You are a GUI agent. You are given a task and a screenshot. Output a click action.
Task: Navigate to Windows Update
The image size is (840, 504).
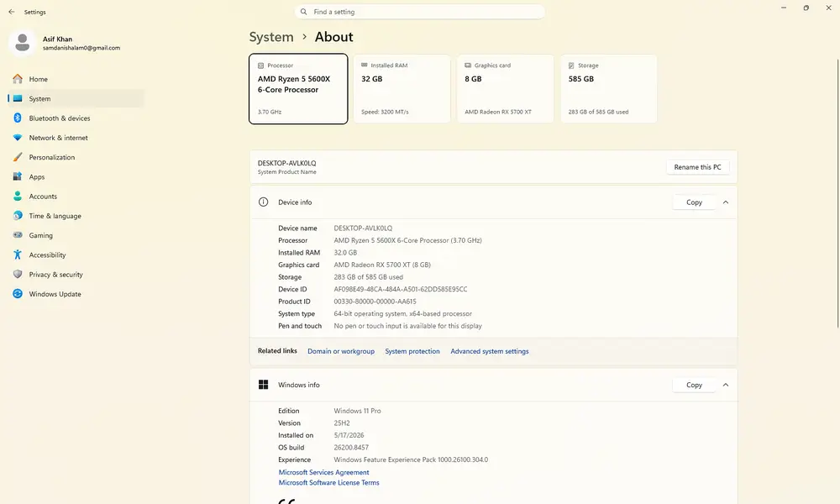click(76, 293)
